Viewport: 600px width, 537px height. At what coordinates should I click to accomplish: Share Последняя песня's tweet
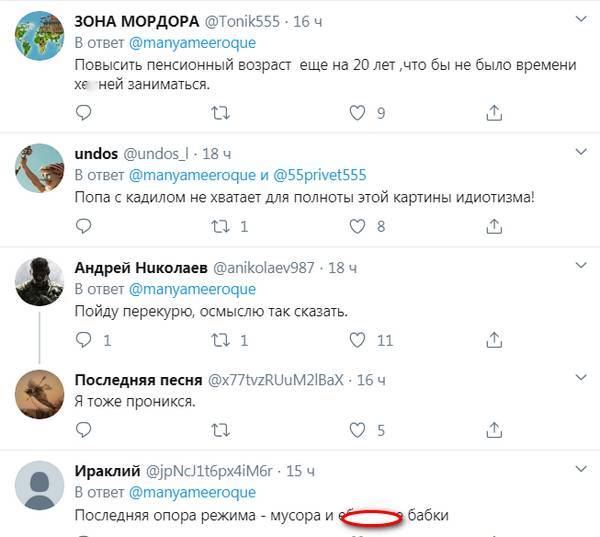493,431
